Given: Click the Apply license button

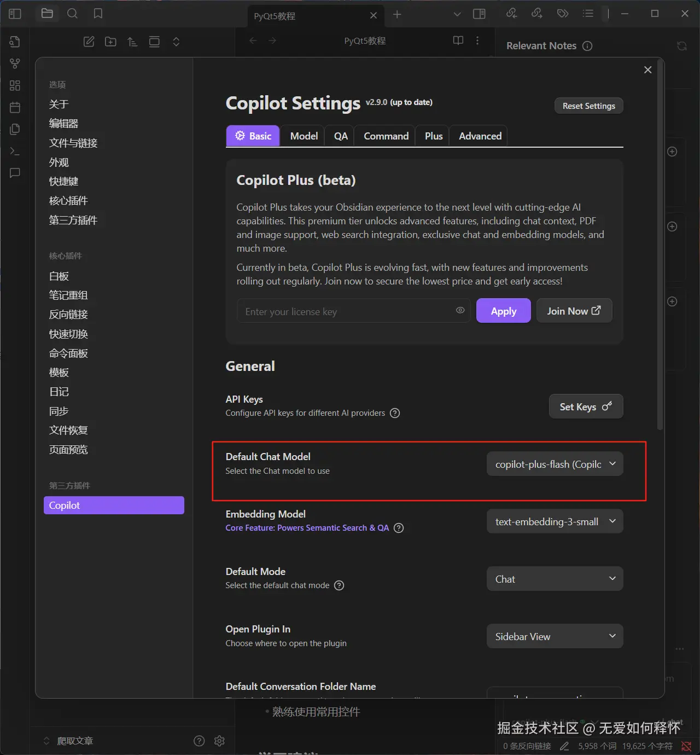Looking at the screenshot, I should click(x=503, y=311).
